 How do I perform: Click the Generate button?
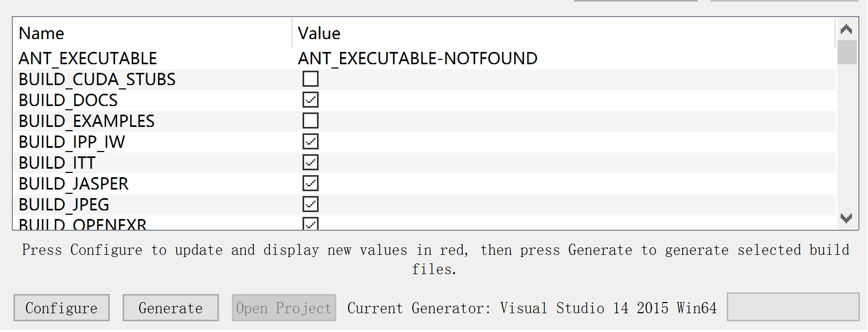pos(171,308)
